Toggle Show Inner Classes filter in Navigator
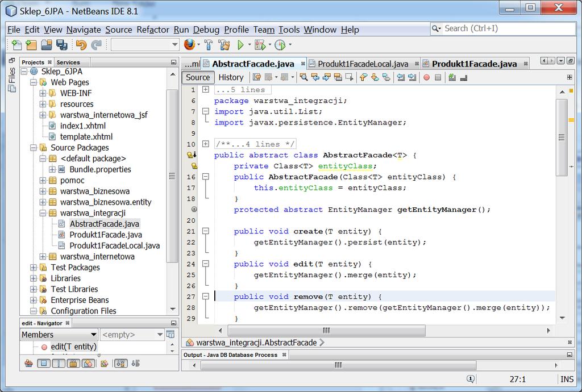The width and height of the screenshot is (582, 392). [x=88, y=364]
